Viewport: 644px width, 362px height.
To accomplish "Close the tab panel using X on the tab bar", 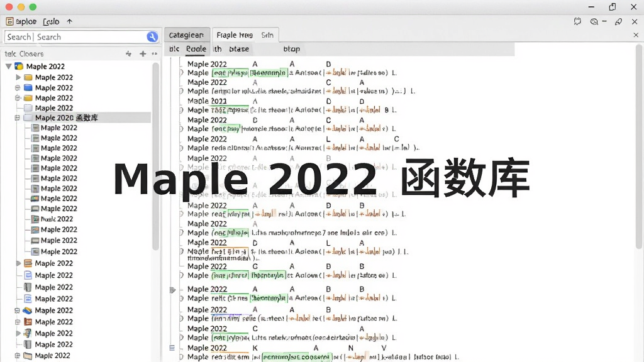I will pos(636,35).
